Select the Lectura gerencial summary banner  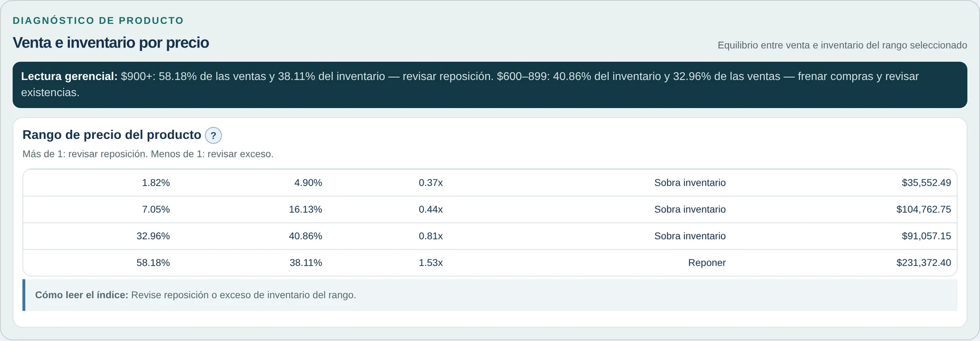[490, 85]
